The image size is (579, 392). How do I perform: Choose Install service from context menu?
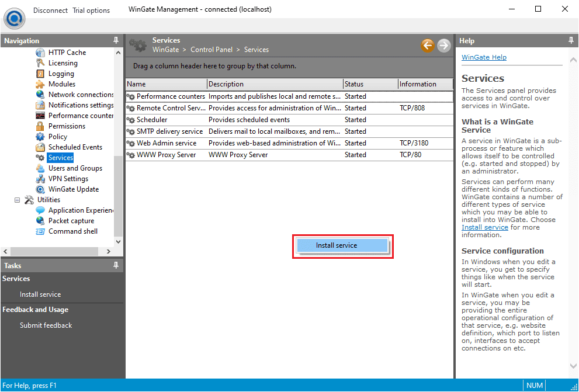coord(342,245)
